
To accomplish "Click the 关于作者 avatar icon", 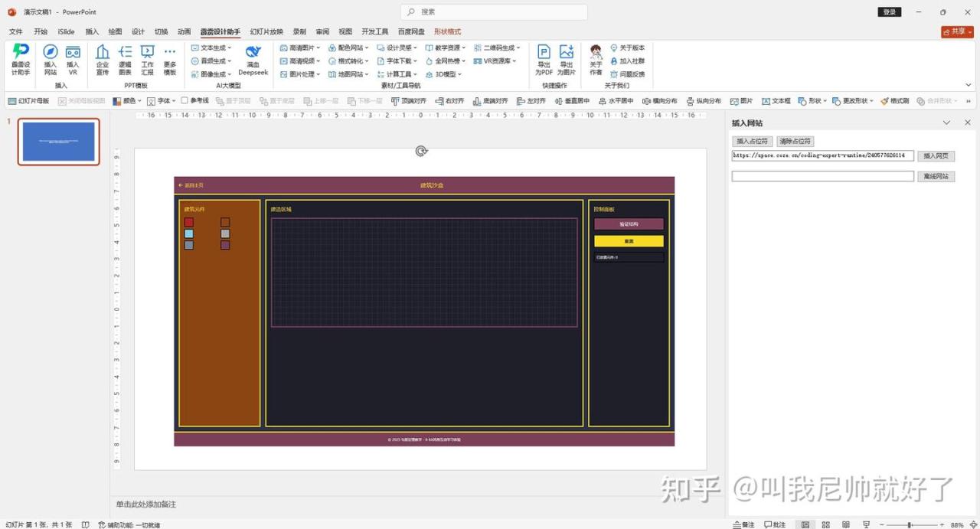I will (x=596, y=53).
